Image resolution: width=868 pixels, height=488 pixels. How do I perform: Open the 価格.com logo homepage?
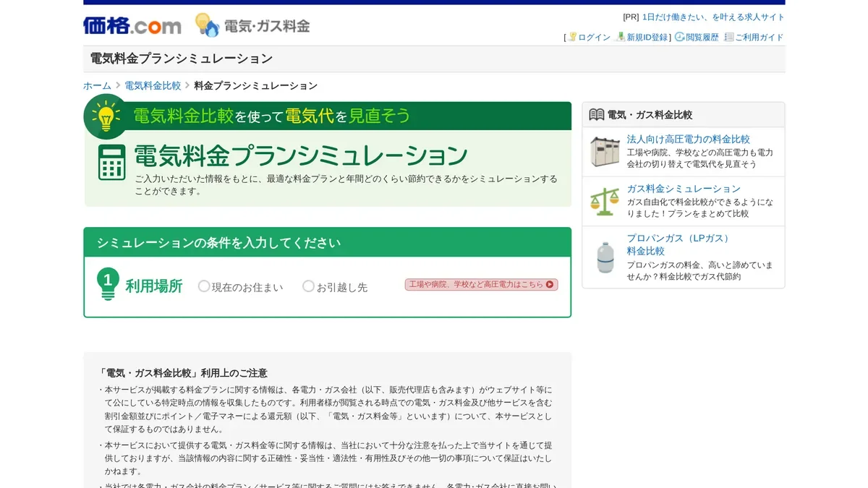(x=132, y=26)
